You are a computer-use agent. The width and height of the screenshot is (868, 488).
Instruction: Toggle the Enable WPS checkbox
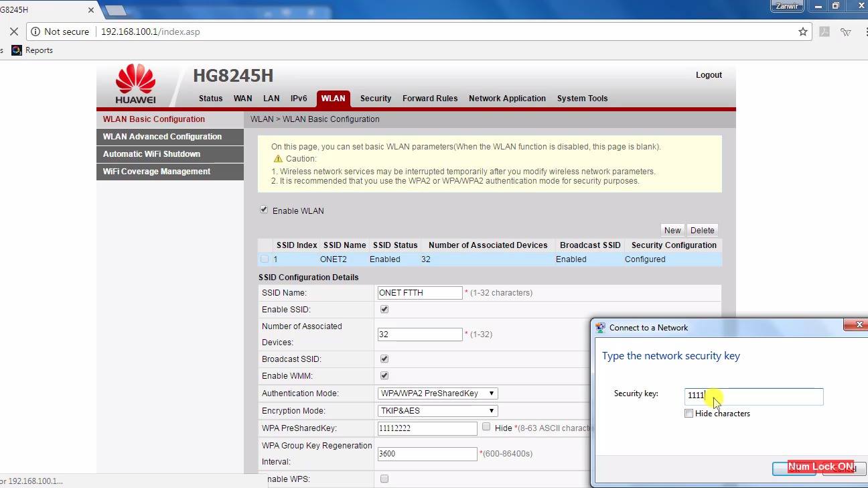pyautogui.click(x=384, y=479)
